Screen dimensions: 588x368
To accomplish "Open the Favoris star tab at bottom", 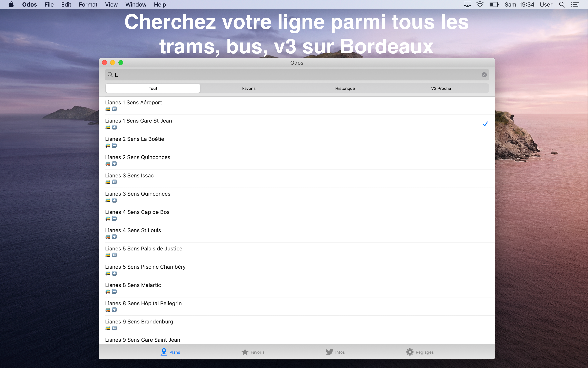I will (253, 352).
